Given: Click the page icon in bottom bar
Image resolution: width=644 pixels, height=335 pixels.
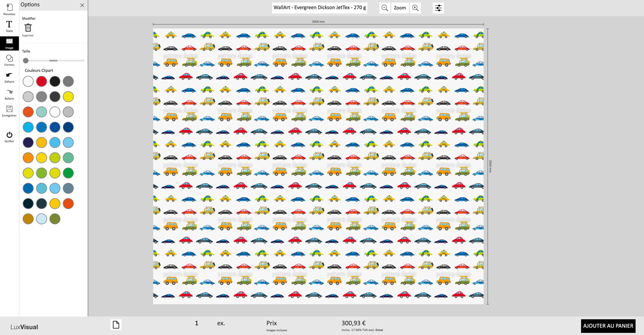Looking at the screenshot, I should click(x=116, y=324).
